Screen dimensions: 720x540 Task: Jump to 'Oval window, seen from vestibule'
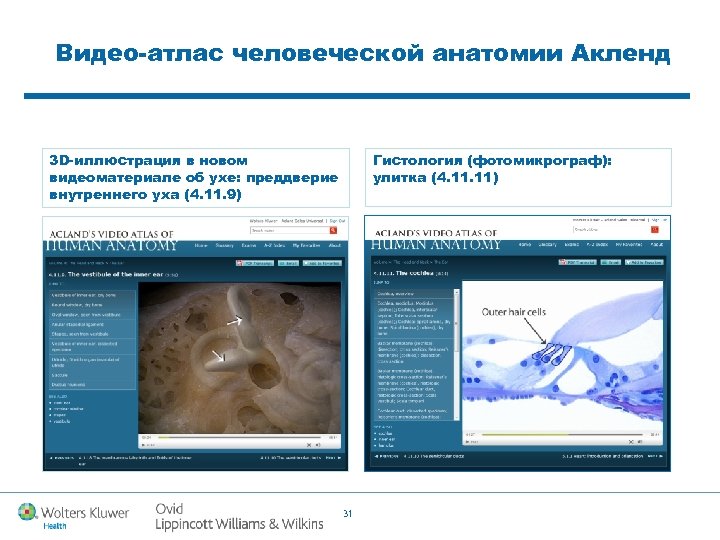(92, 315)
